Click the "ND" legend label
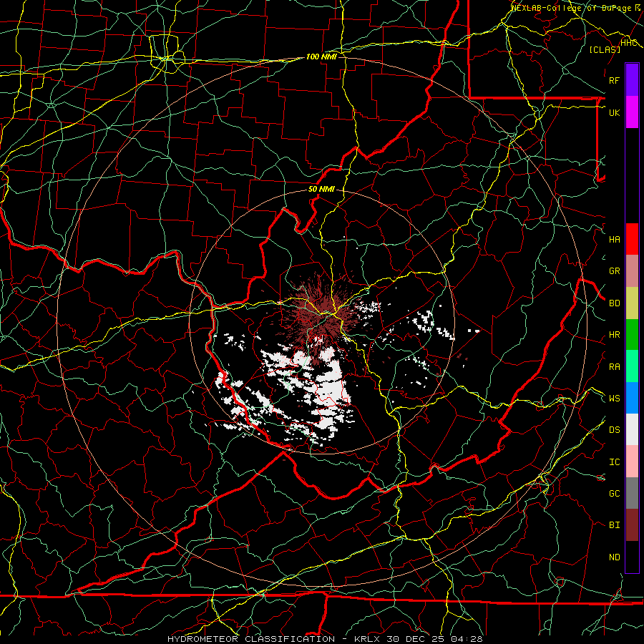 tap(615, 557)
